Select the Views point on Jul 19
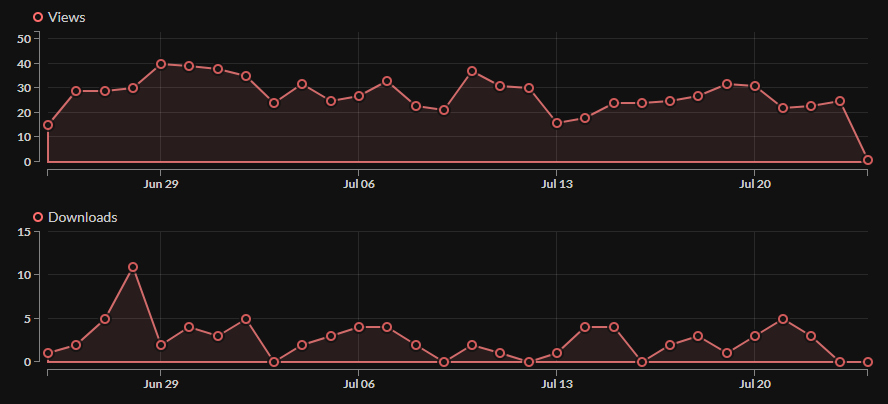This screenshot has height=404, width=888. click(x=727, y=84)
